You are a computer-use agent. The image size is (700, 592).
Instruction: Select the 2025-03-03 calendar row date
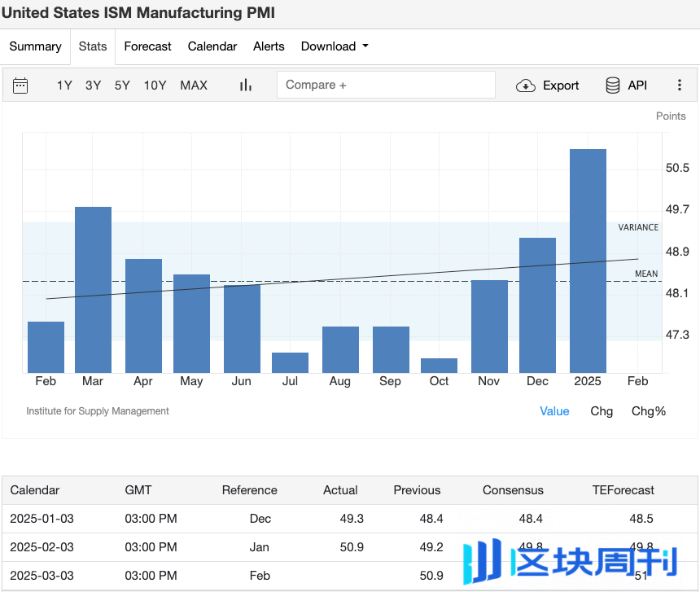pyautogui.click(x=42, y=576)
